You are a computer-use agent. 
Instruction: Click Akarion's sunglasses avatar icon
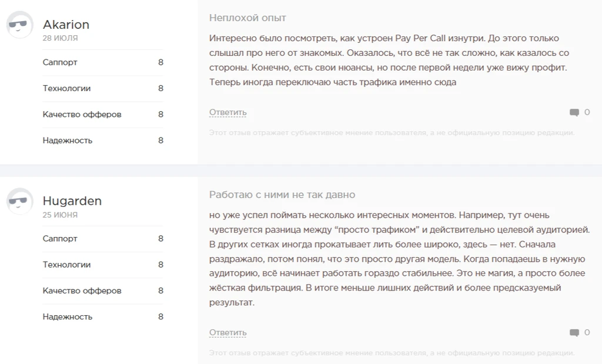tap(19, 25)
